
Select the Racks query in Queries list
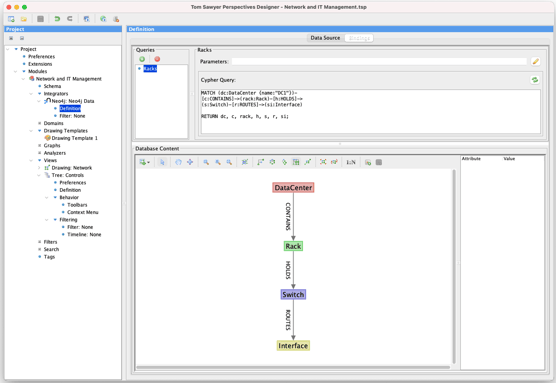pyautogui.click(x=150, y=68)
